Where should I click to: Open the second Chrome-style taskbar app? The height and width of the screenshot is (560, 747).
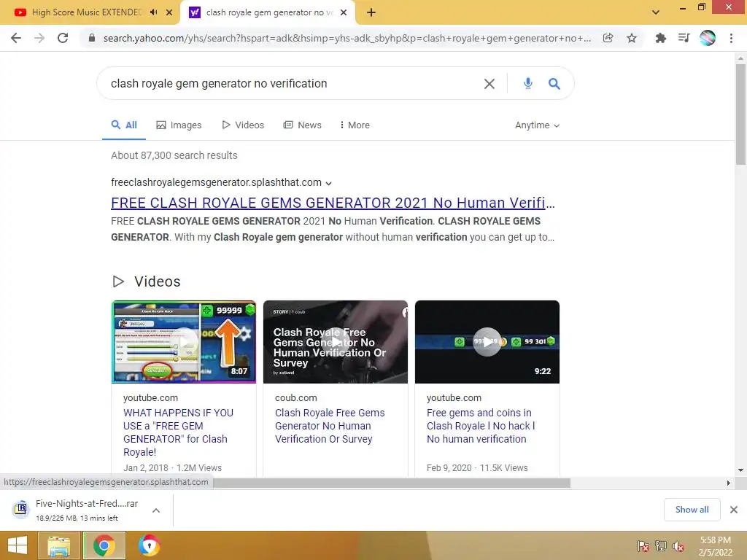click(149, 545)
